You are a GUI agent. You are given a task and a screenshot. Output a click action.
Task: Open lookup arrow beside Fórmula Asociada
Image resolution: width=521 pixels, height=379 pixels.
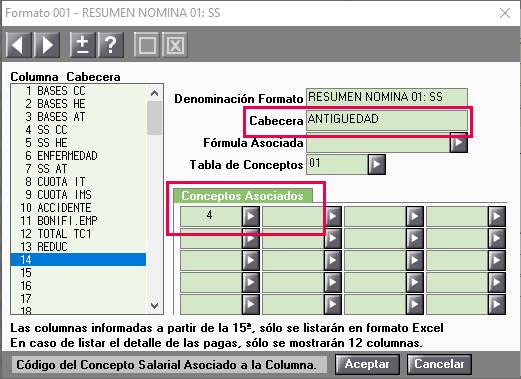[459, 143]
